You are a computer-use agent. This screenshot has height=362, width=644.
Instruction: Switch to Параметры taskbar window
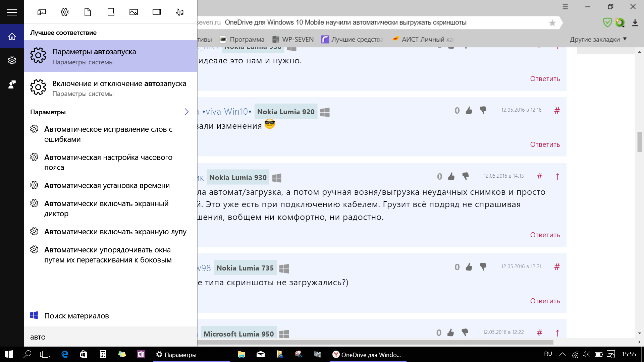pos(192,354)
